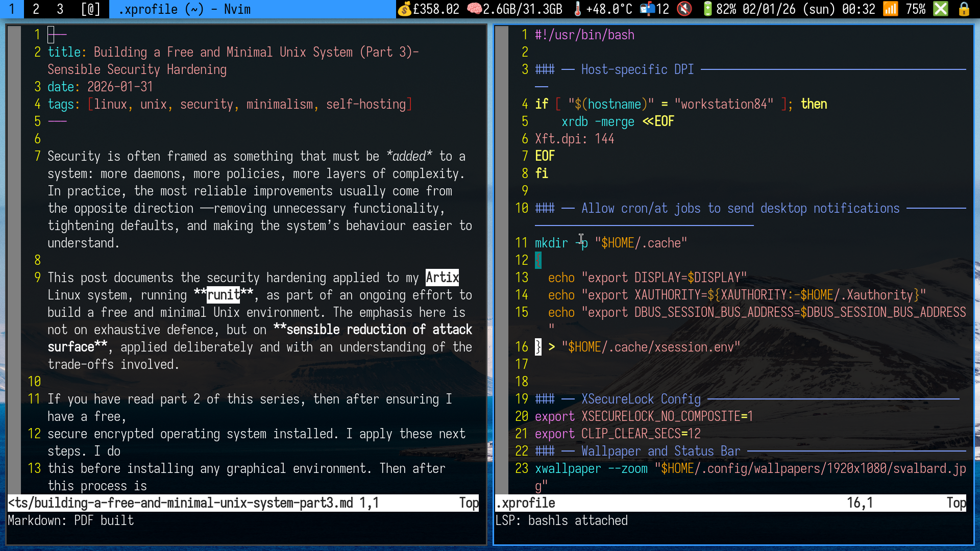Select the [@] monocle layout indicator
This screenshot has width=980, height=551.
pyautogui.click(x=90, y=9)
